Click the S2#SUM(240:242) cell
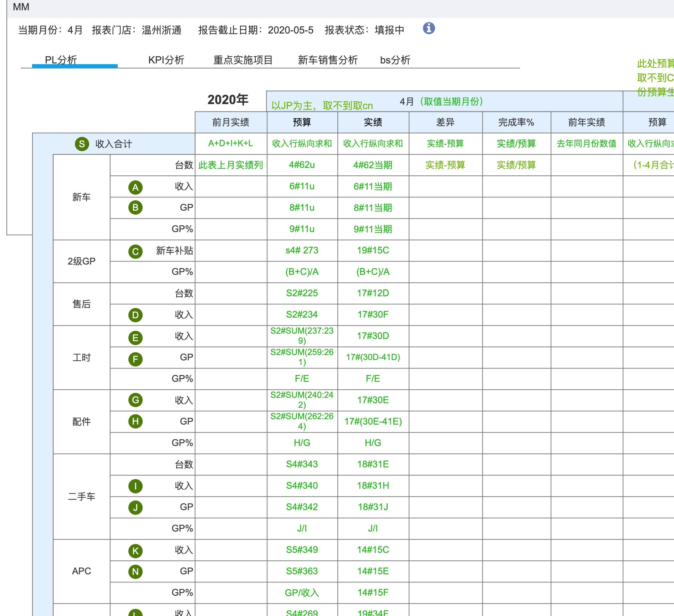This screenshot has width=674, height=616. pos(302,400)
